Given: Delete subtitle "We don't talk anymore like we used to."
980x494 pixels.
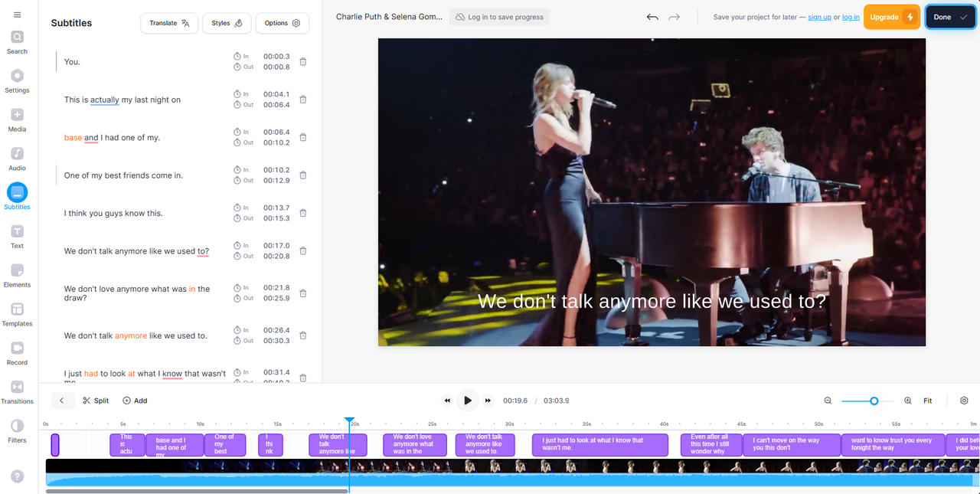Looking at the screenshot, I should (x=303, y=335).
